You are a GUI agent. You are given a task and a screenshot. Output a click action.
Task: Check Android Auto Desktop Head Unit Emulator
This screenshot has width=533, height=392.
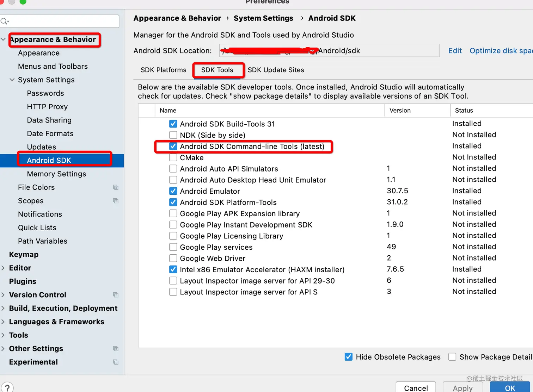[x=173, y=180]
